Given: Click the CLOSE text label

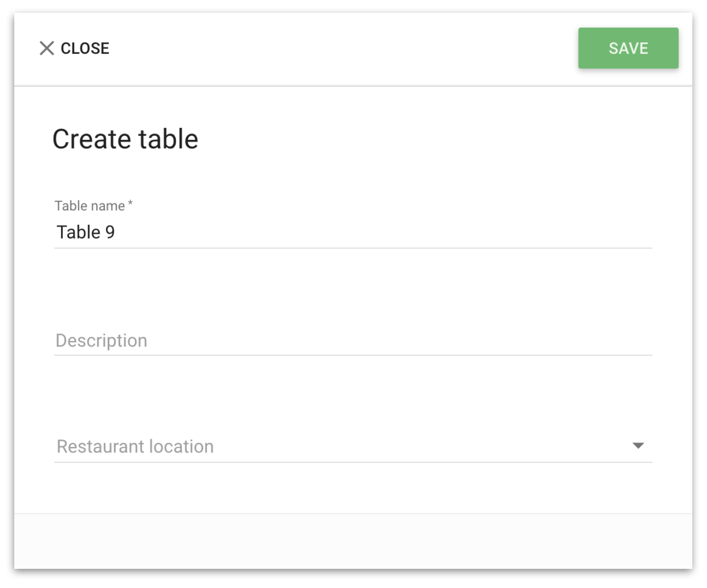Looking at the screenshot, I should [x=85, y=48].
